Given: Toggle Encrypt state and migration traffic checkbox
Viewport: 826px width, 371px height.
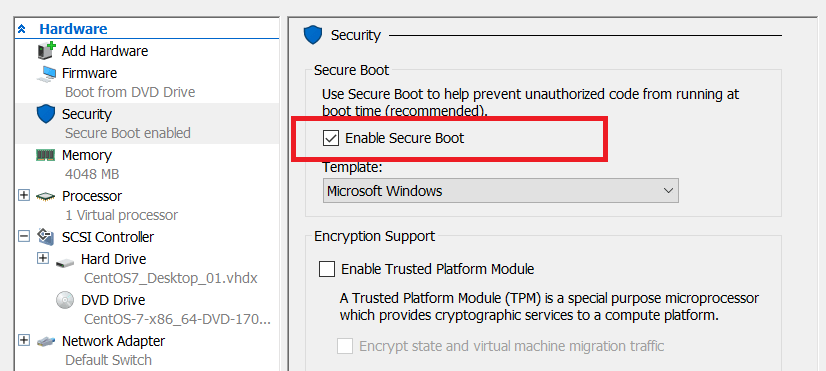Looking at the screenshot, I should click(345, 346).
